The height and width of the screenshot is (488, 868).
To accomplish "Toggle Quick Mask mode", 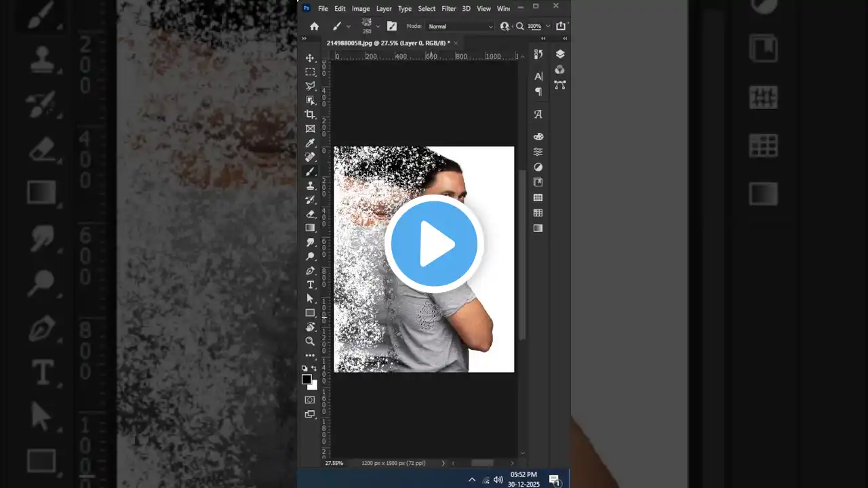I will point(310,400).
